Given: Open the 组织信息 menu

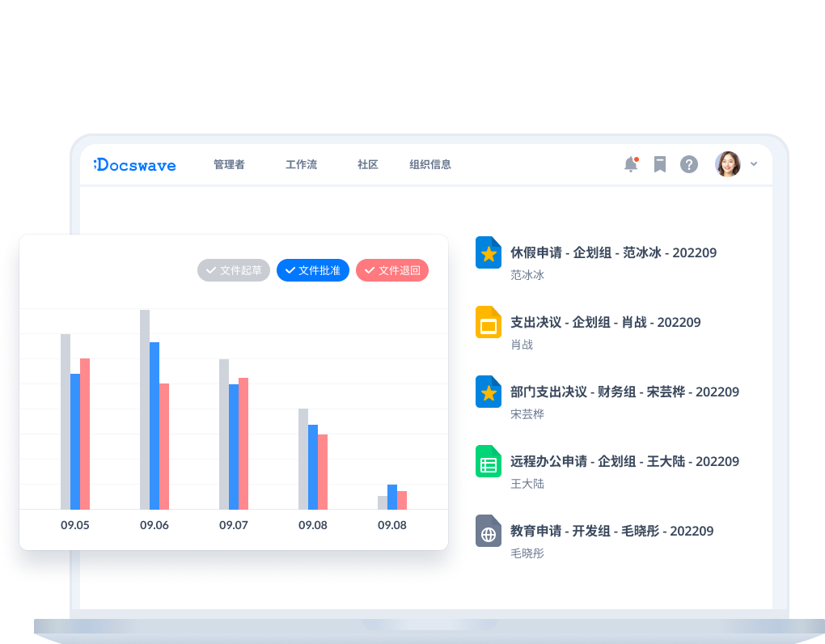Looking at the screenshot, I should [x=430, y=165].
